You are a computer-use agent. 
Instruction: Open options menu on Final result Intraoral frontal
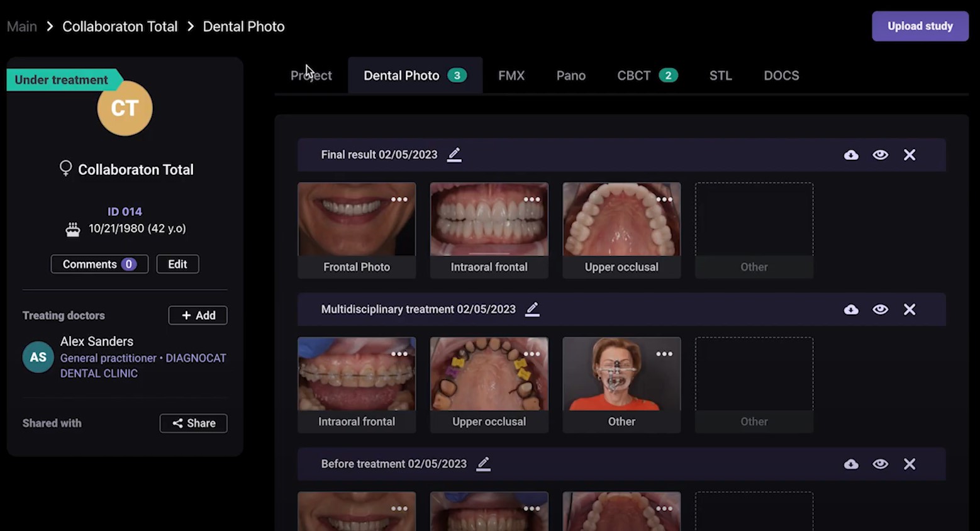pos(532,199)
